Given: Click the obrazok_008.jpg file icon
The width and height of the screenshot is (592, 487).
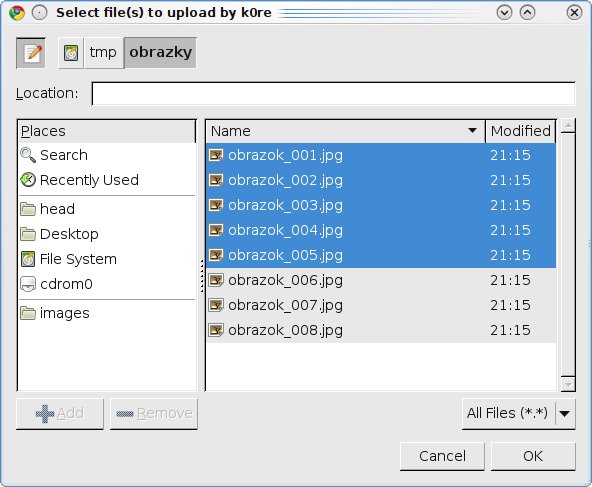Looking at the screenshot, I should tap(216, 330).
